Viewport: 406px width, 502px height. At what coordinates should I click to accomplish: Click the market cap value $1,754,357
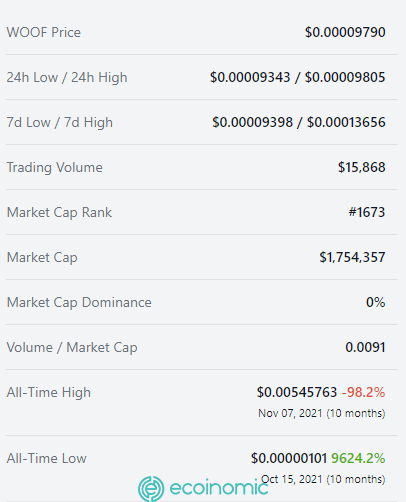coord(352,257)
